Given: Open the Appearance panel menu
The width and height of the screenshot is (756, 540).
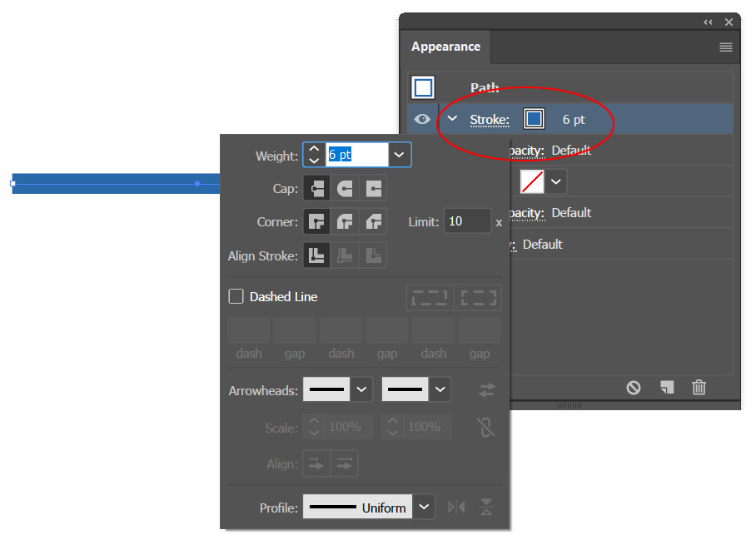Looking at the screenshot, I should click(726, 47).
